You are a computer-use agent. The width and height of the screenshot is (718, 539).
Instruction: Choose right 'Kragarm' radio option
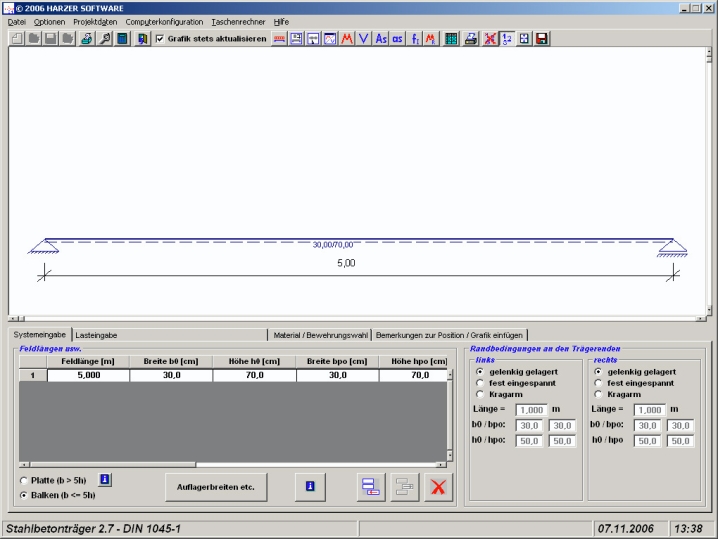598,394
